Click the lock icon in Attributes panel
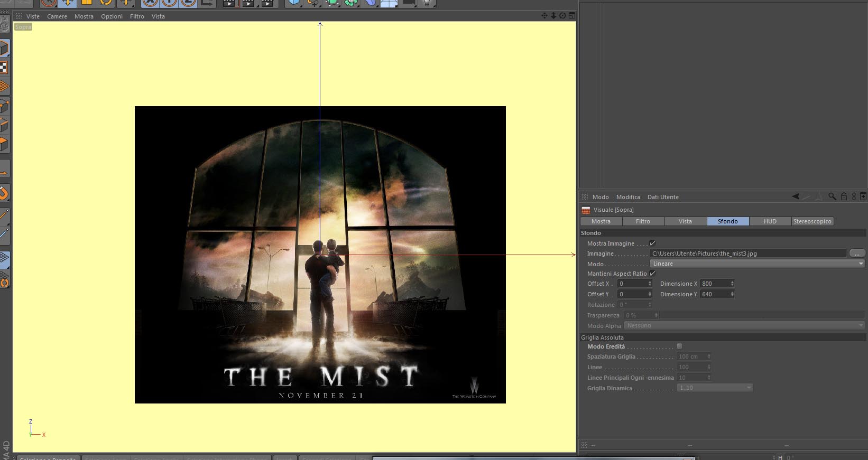This screenshot has width=868, height=460. [844, 196]
